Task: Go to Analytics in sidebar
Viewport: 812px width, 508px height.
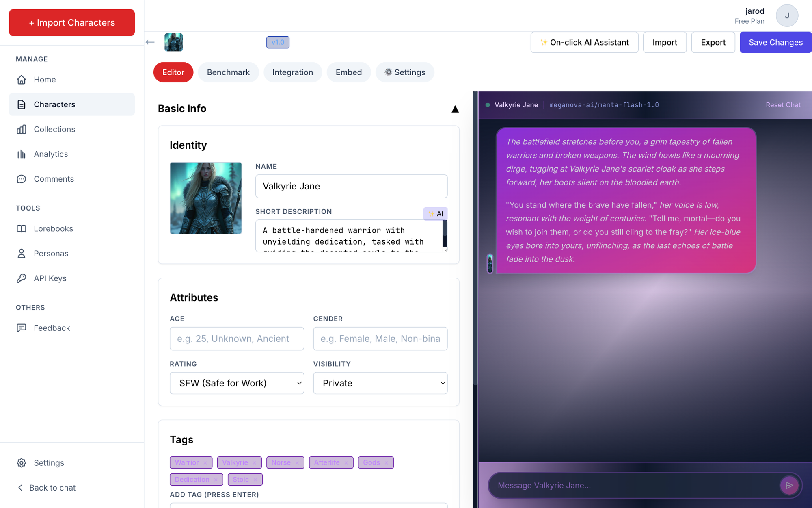Action: (51, 154)
